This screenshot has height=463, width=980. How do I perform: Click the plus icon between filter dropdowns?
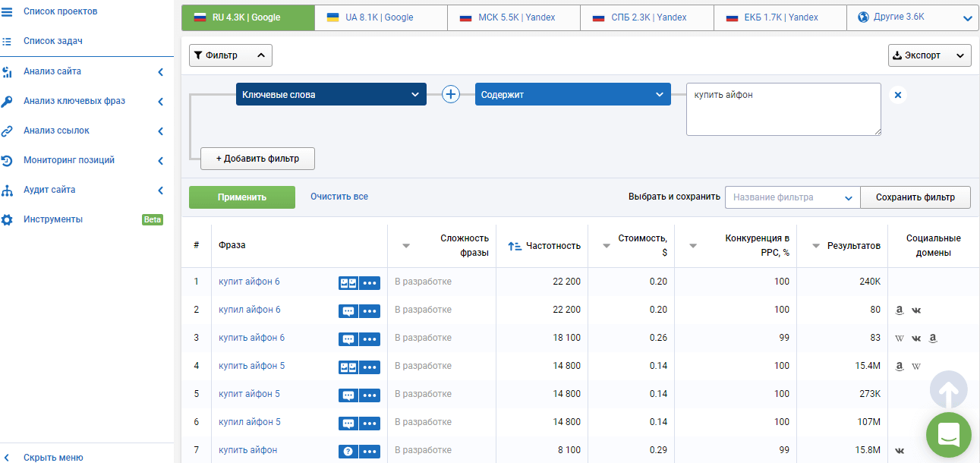451,94
